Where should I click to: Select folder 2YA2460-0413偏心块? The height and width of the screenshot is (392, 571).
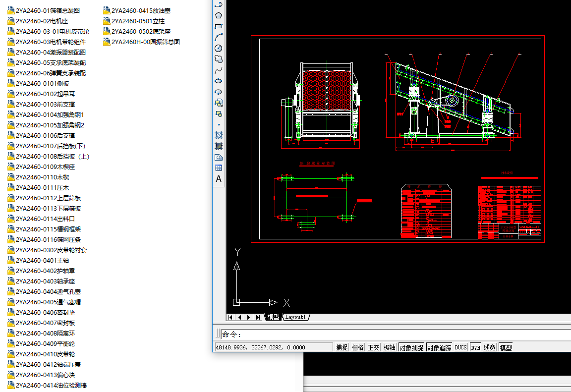41,375
